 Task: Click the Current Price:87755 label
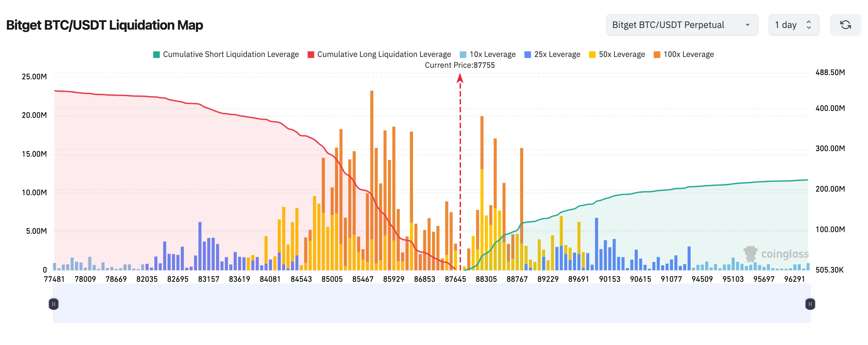(x=460, y=65)
